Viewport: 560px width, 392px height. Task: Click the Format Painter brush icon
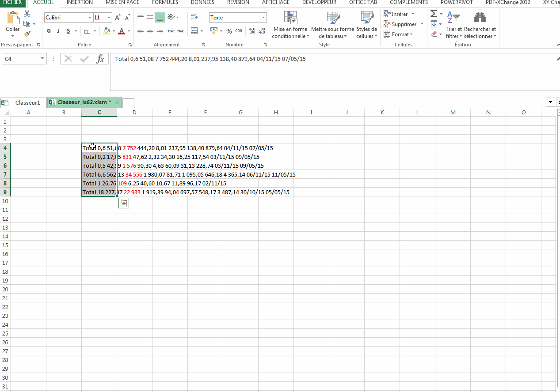(x=27, y=34)
